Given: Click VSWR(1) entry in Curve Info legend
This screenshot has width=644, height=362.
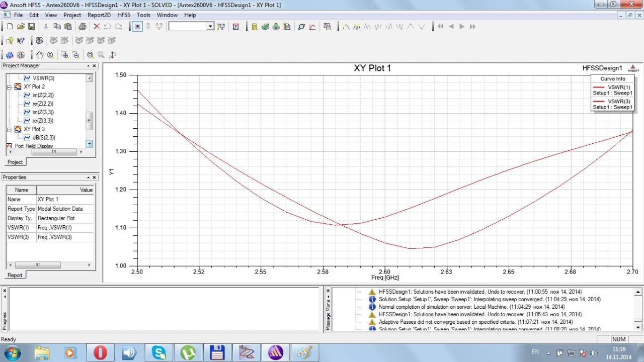Looking at the screenshot, I should pyautogui.click(x=619, y=87).
